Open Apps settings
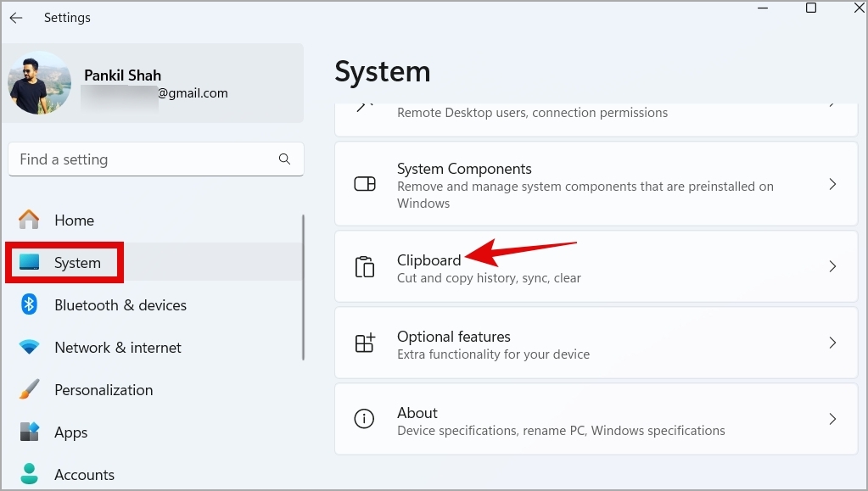This screenshot has height=491, width=868. (152, 432)
